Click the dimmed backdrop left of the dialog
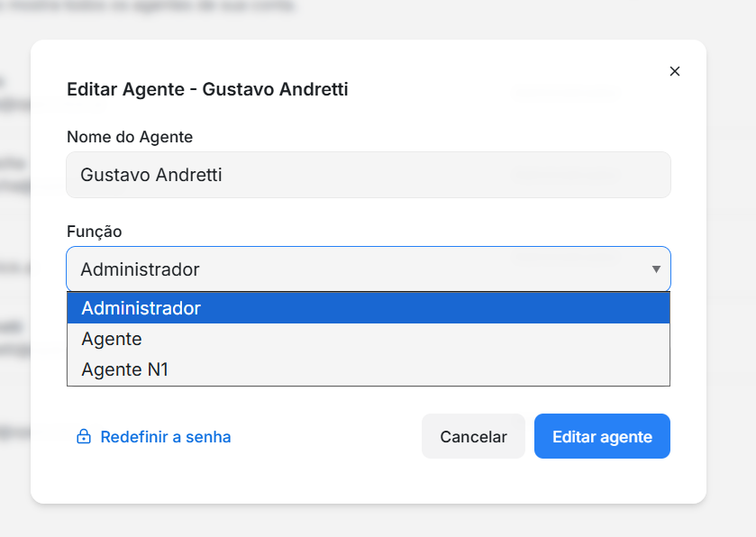 pyautogui.click(x=14, y=270)
